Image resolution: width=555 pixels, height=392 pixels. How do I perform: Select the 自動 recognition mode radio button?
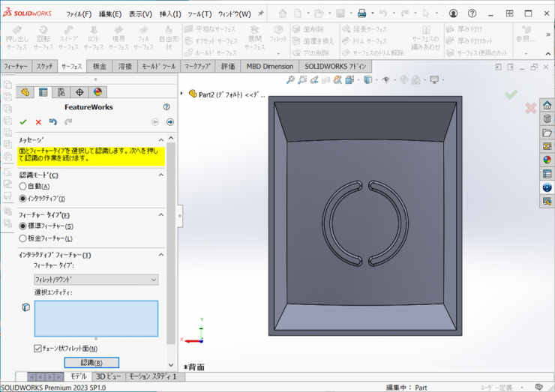pos(23,187)
